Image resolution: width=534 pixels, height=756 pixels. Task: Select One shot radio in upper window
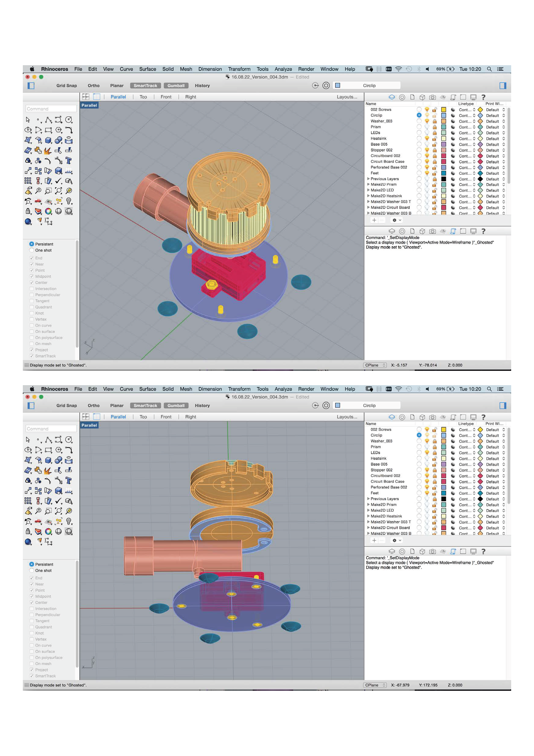click(x=32, y=250)
